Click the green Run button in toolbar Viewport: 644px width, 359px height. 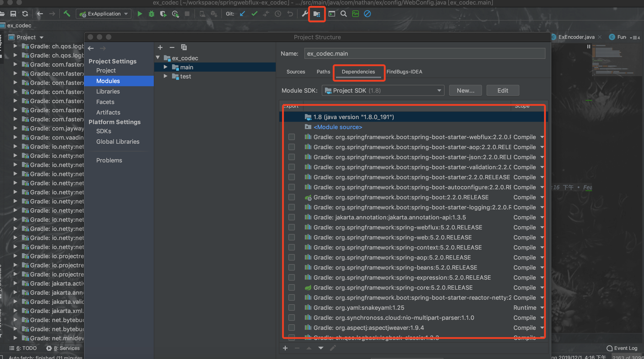(x=140, y=14)
